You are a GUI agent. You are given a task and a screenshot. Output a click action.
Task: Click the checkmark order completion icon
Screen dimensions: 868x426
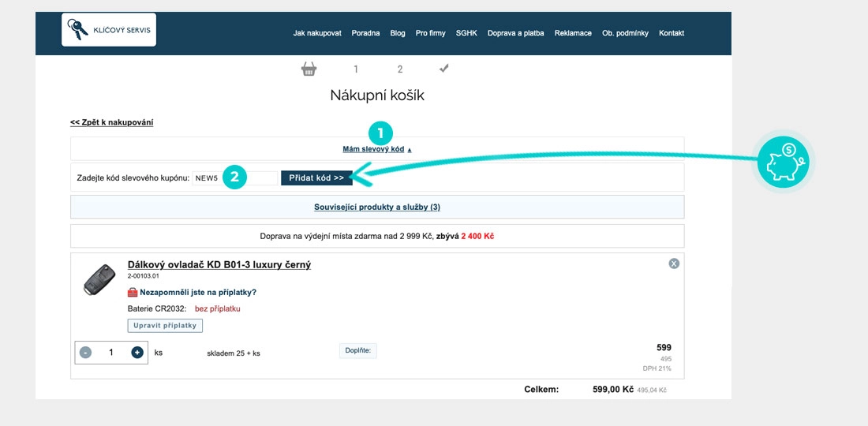[x=444, y=69]
